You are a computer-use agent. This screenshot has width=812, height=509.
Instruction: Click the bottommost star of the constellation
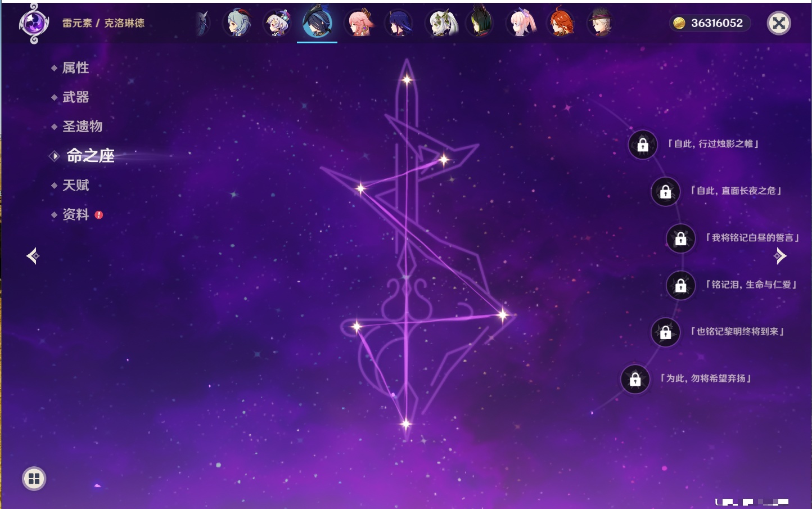pos(405,424)
